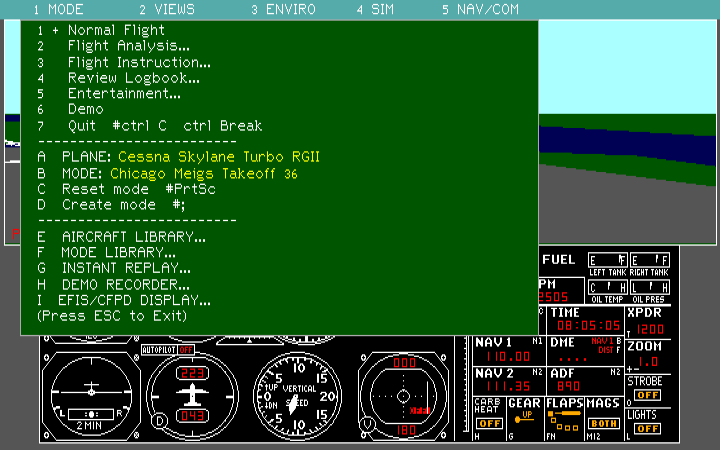Click the FUEL label

(x=558, y=260)
